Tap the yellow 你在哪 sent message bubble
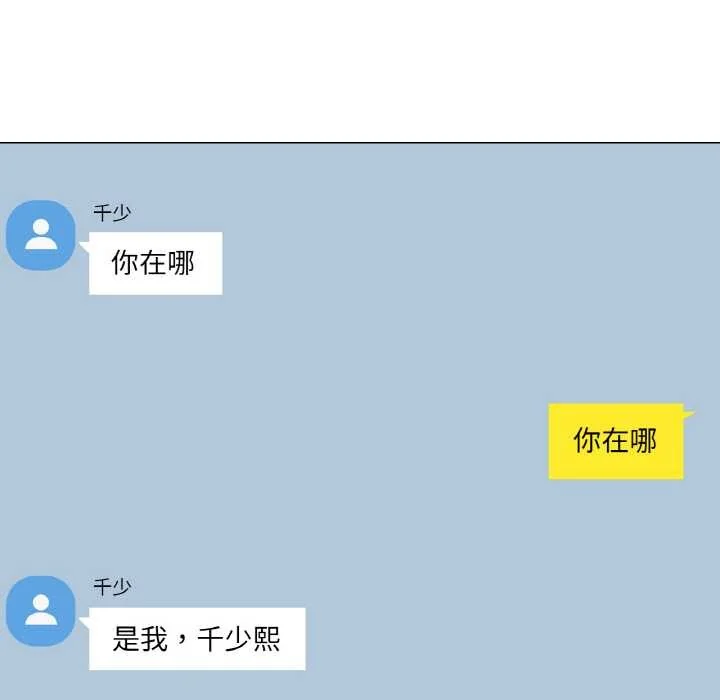This screenshot has width=720, height=700. tap(616, 441)
